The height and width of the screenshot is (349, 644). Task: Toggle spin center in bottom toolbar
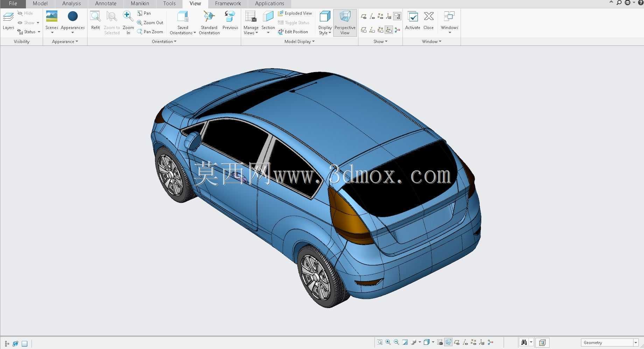(490, 342)
